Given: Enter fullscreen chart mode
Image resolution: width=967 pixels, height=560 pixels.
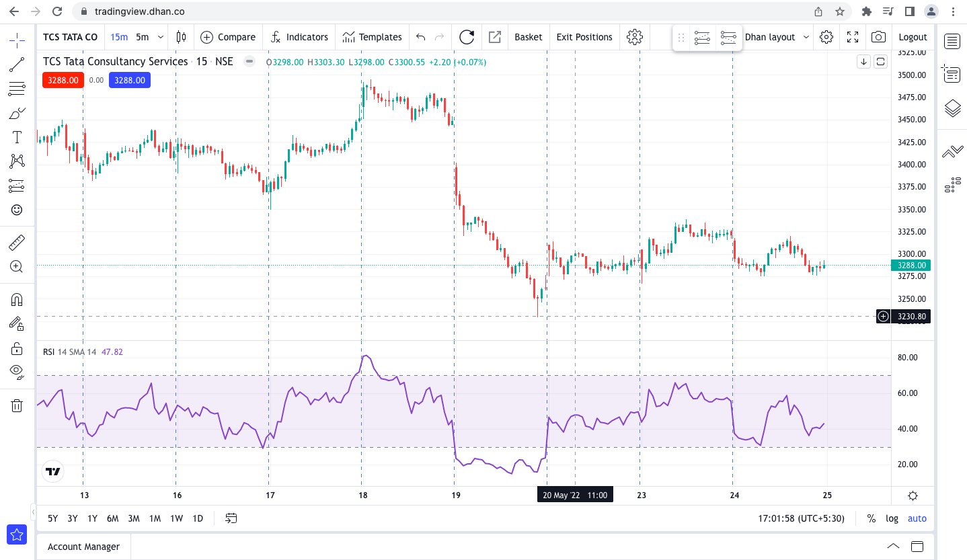Looking at the screenshot, I should tap(853, 37).
